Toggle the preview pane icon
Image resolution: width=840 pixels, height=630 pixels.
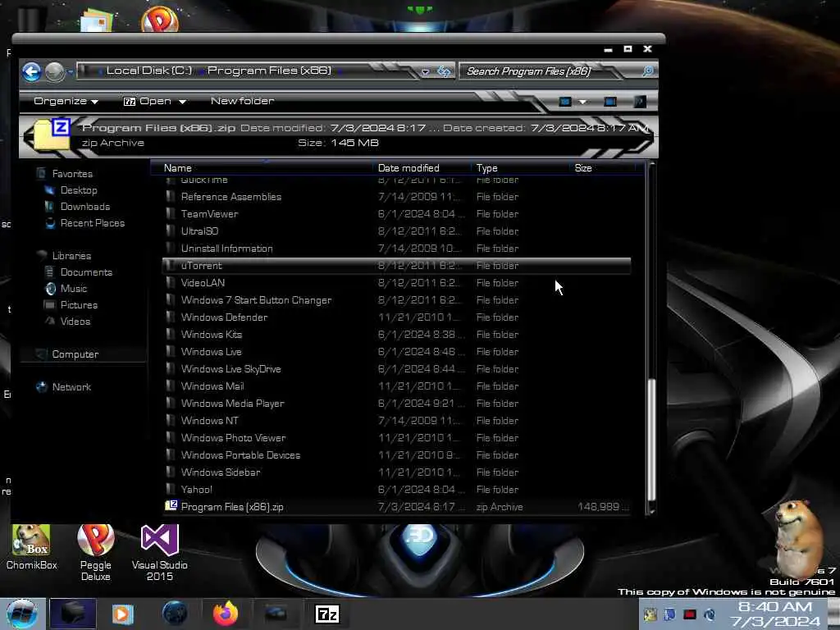[610, 101]
